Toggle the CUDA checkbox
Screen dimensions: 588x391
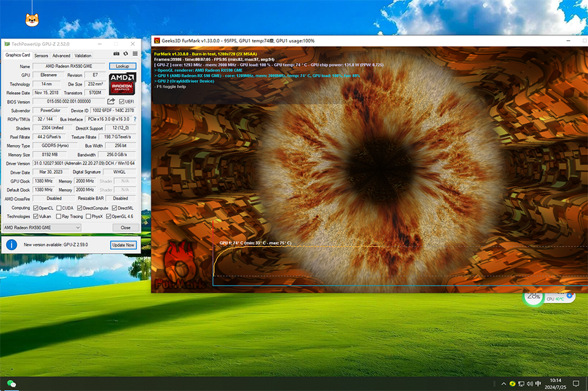[x=59, y=207]
